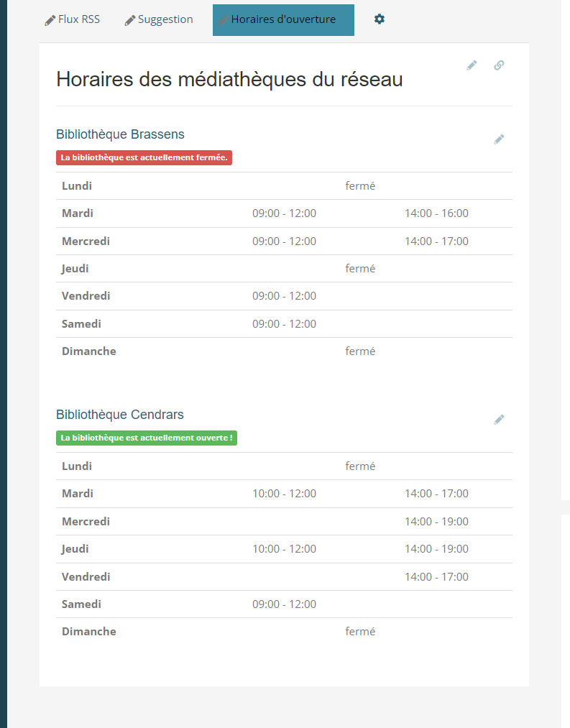Edit the page title with the pencil icon
This screenshot has height=728, width=570.
pos(472,65)
